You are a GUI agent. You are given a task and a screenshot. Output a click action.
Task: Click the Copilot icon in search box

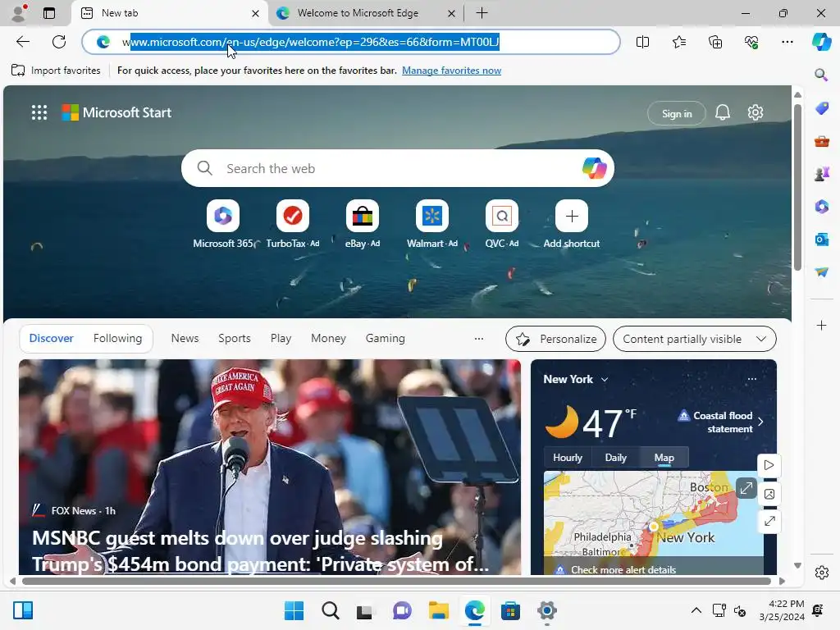click(x=594, y=168)
